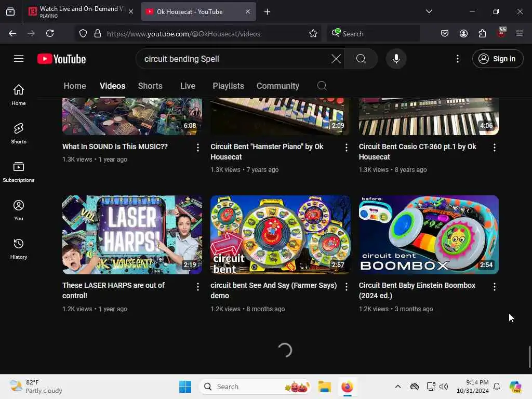Open Firefox account icon
Image resolution: width=532 pixels, height=399 pixels.
pos(463,33)
